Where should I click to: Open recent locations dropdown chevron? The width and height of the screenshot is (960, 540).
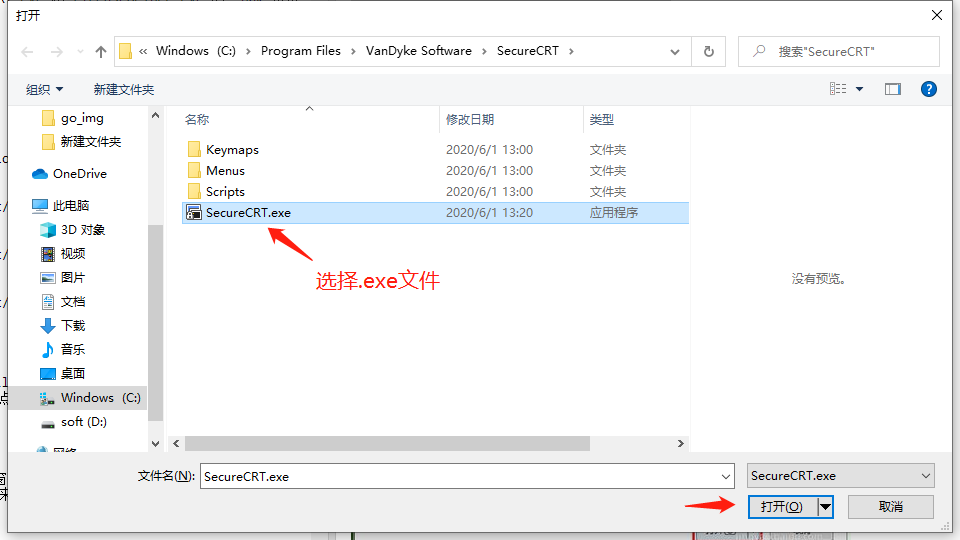click(x=80, y=52)
